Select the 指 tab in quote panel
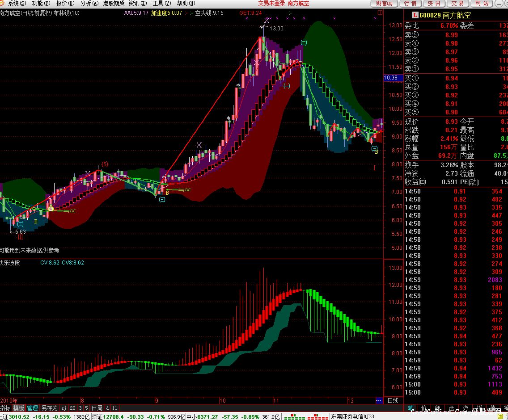 tap(479, 407)
